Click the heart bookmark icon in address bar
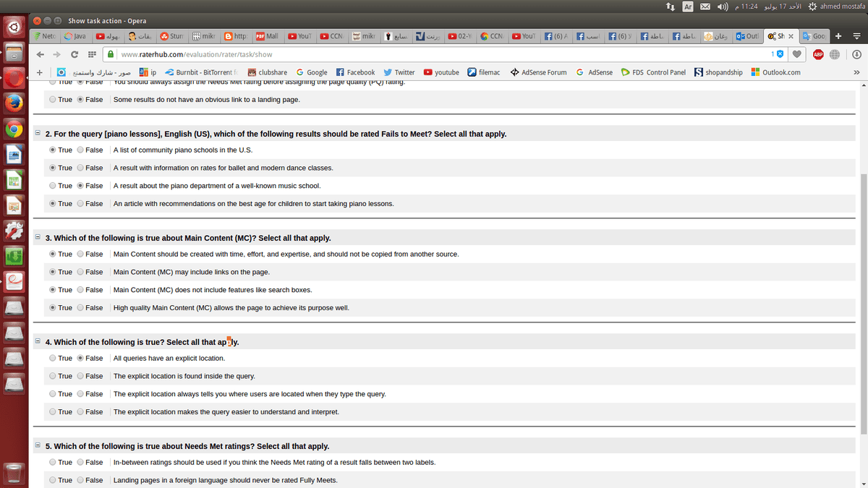The width and height of the screenshot is (868, 488). click(x=796, y=54)
